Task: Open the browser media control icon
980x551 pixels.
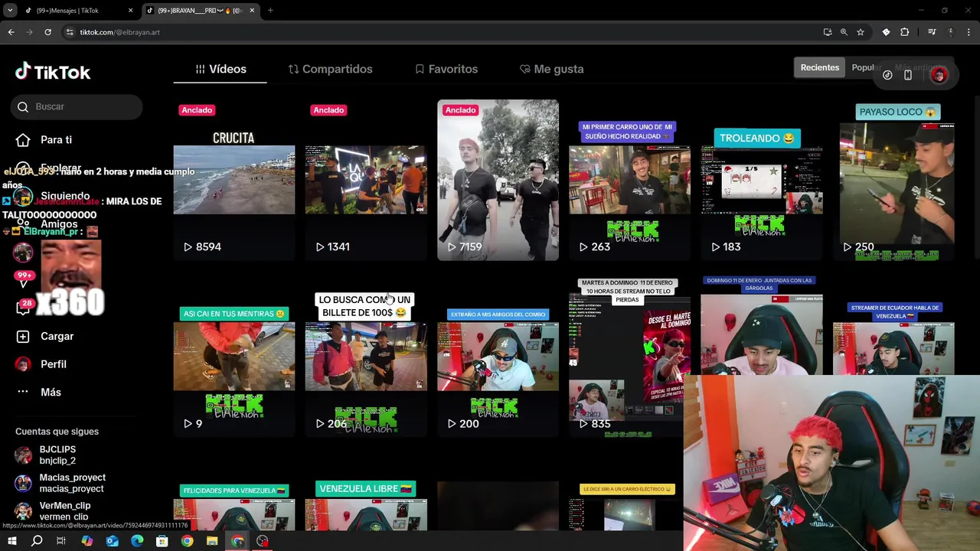Action: click(932, 32)
